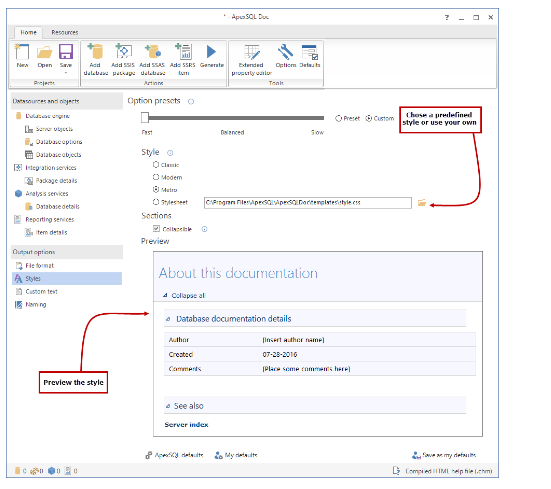Click the database count icon in status bar

coord(17,471)
